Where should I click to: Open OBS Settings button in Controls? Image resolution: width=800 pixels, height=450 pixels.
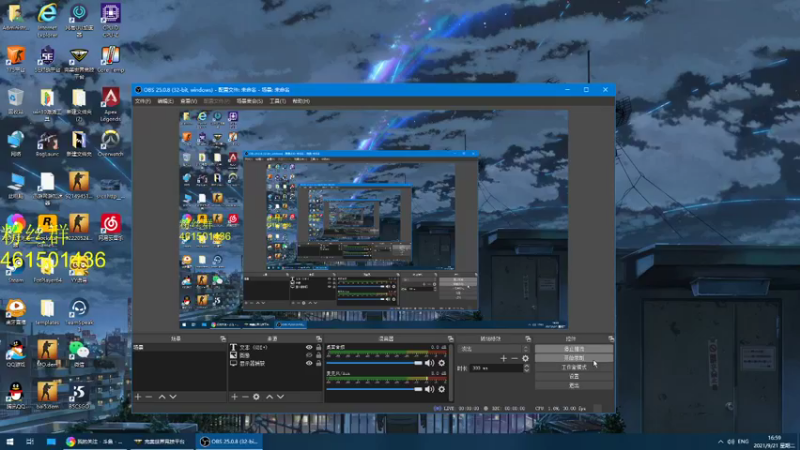coord(574,377)
